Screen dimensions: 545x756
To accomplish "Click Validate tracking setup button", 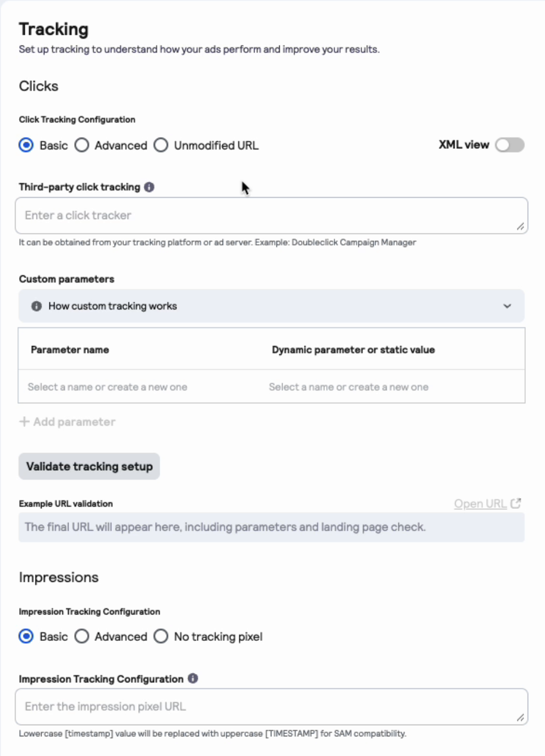I will pyautogui.click(x=89, y=466).
